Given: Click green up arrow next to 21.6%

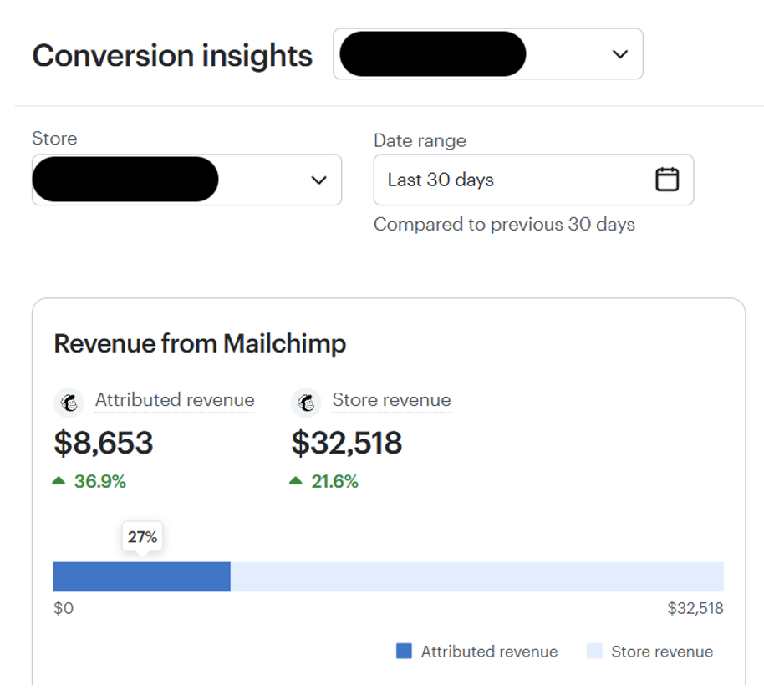Looking at the screenshot, I should [x=296, y=481].
